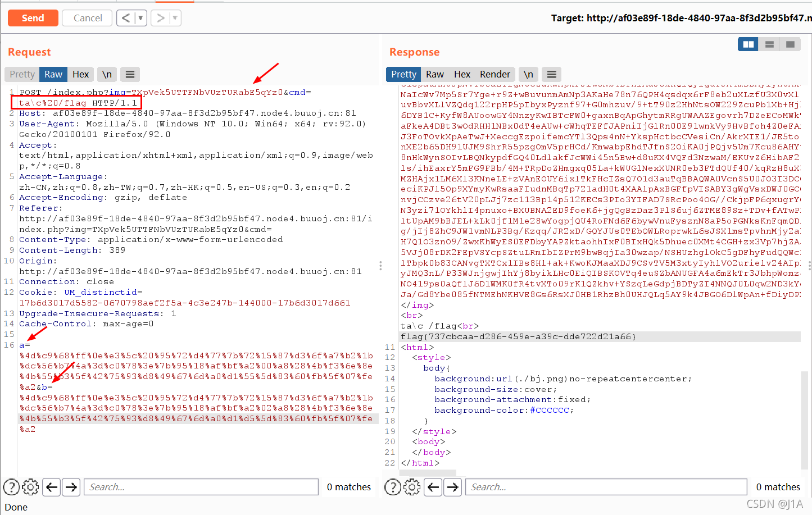This screenshot has height=515, width=812.
Task: Jump to previous Response search match
Action: pos(433,487)
